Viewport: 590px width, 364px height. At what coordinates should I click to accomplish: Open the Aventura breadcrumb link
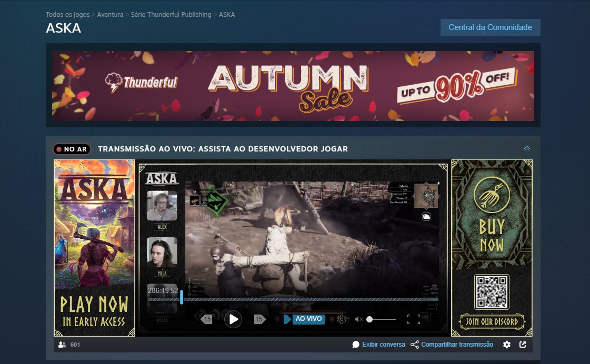click(110, 14)
